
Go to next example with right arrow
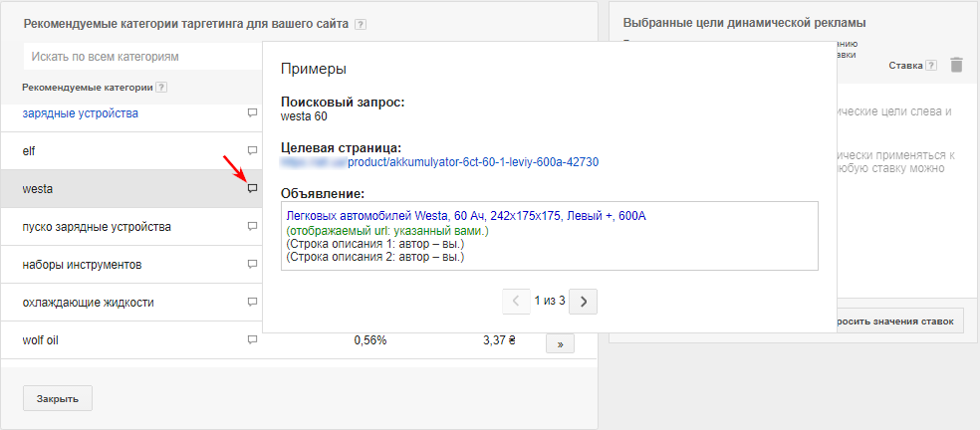coord(584,302)
